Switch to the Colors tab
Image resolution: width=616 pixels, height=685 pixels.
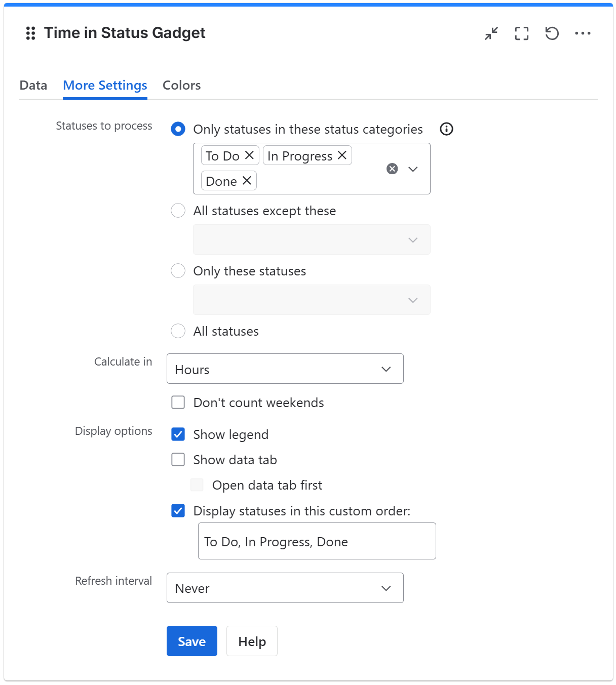pos(181,85)
